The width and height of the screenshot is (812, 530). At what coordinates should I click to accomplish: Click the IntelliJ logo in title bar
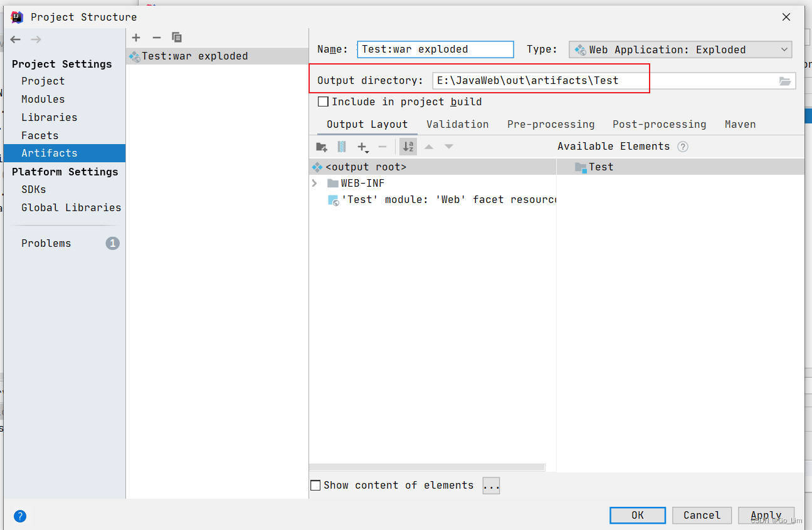click(17, 17)
